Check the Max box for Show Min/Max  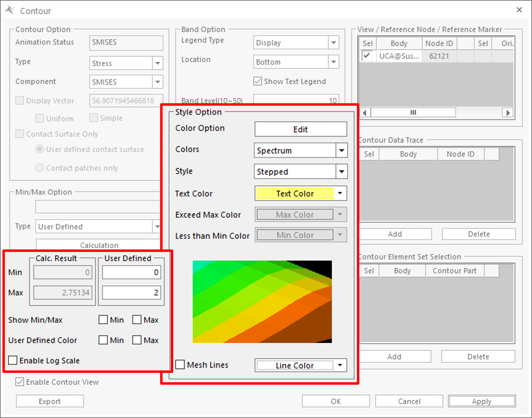pyautogui.click(x=137, y=320)
